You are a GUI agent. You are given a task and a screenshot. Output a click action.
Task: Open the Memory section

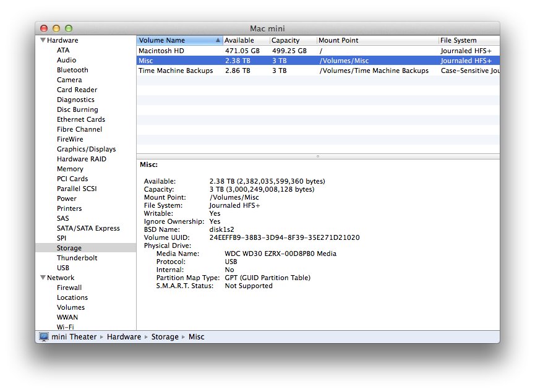[70, 169]
